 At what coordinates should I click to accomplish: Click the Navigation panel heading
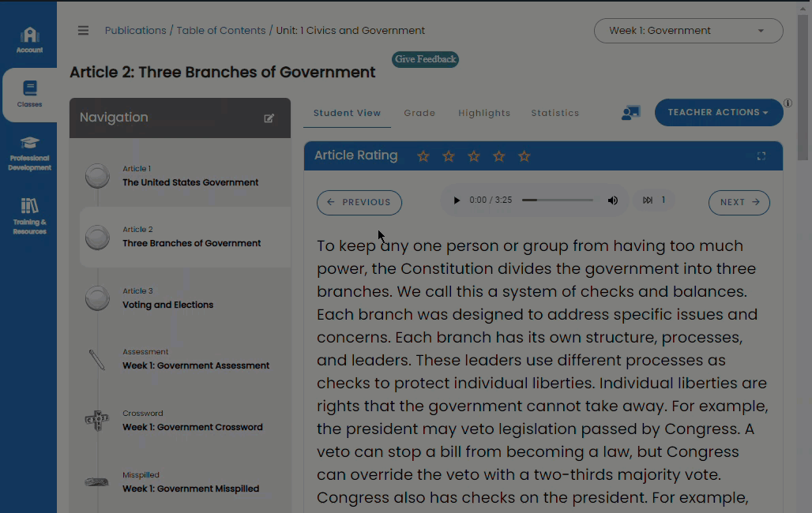pos(114,118)
